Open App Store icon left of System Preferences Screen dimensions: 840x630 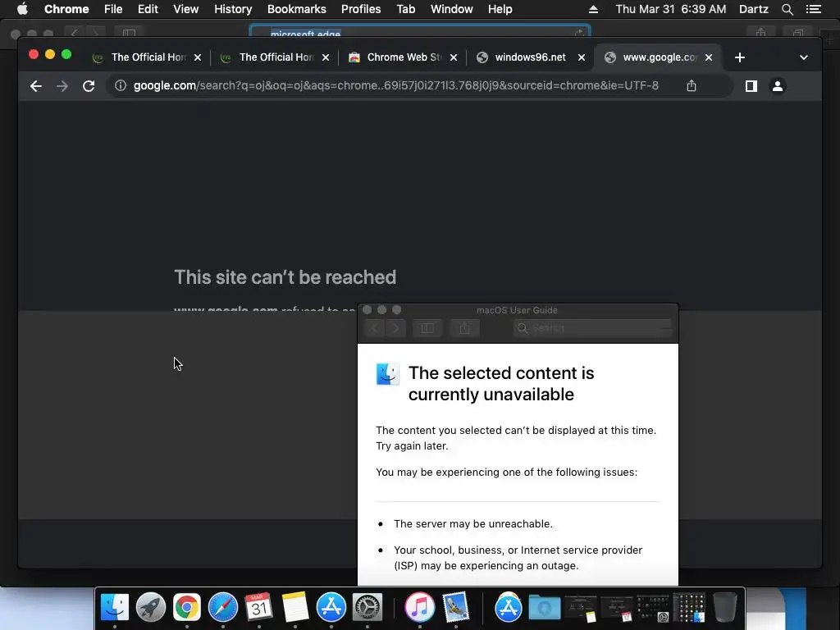pos(331,607)
